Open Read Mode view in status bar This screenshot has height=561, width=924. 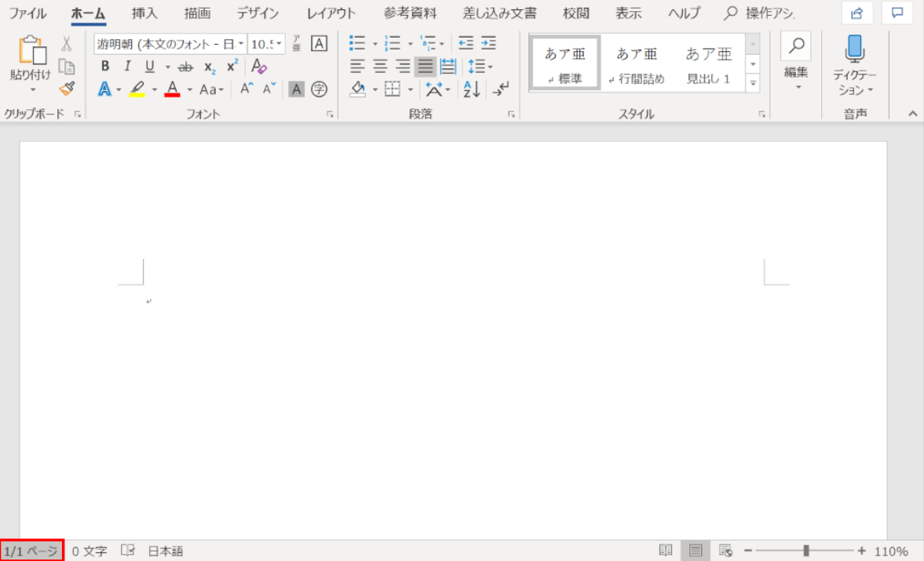(x=666, y=551)
